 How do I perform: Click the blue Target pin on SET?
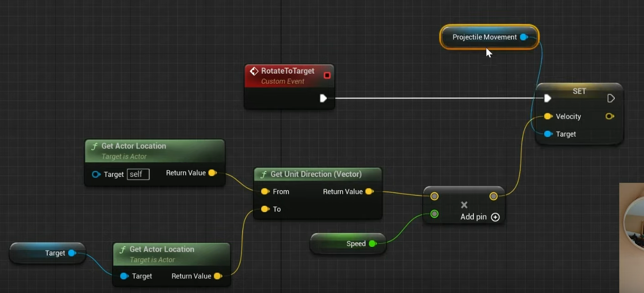coord(548,134)
